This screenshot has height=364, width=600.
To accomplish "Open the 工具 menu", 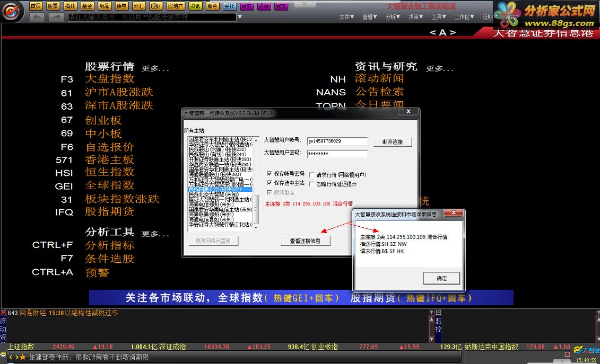I will (439, 17).
